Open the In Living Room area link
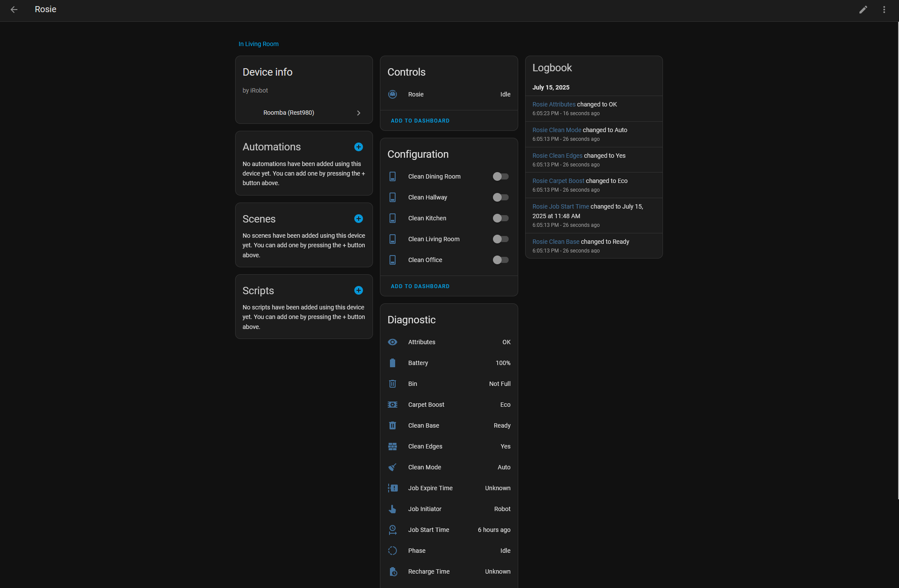The height and width of the screenshot is (588, 899). click(258, 44)
